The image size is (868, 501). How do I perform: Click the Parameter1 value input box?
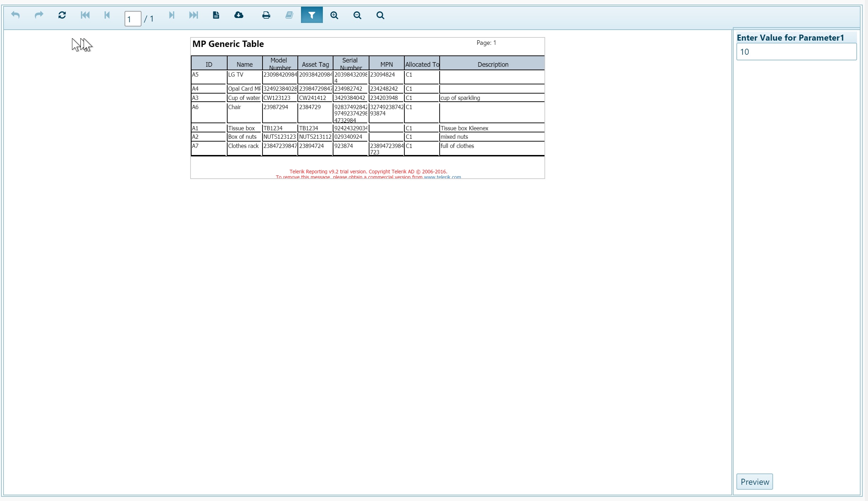click(796, 52)
